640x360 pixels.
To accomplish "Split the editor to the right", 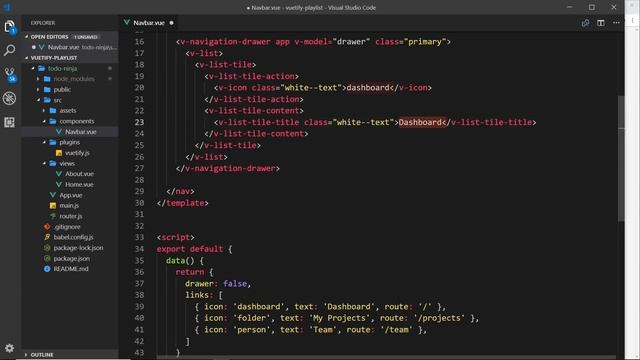I will click(x=601, y=23).
